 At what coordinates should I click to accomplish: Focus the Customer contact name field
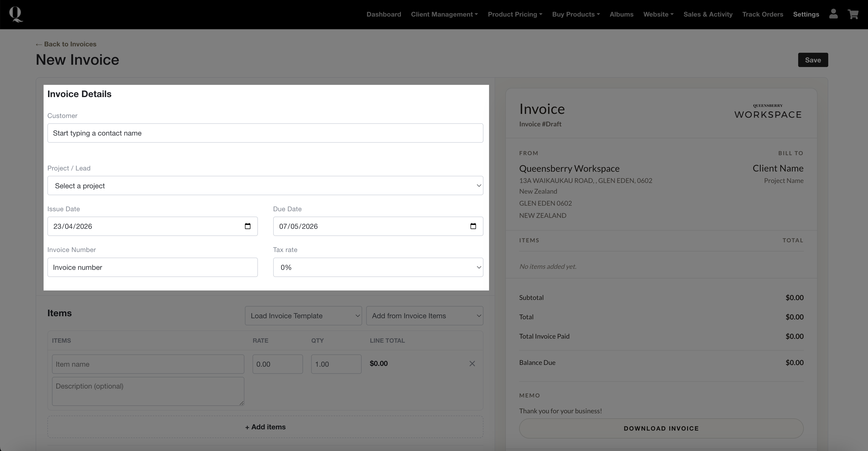[x=265, y=133]
